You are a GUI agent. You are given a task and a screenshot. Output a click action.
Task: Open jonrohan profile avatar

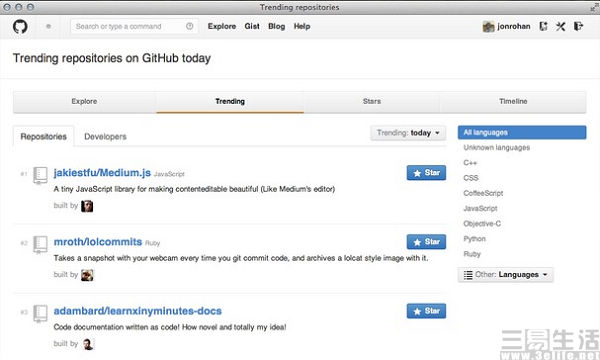coord(488,26)
